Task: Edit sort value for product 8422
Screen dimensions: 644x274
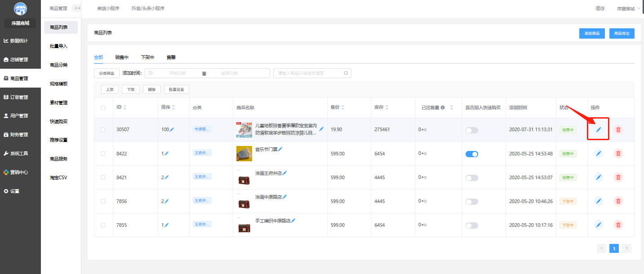Action: [x=167, y=153]
